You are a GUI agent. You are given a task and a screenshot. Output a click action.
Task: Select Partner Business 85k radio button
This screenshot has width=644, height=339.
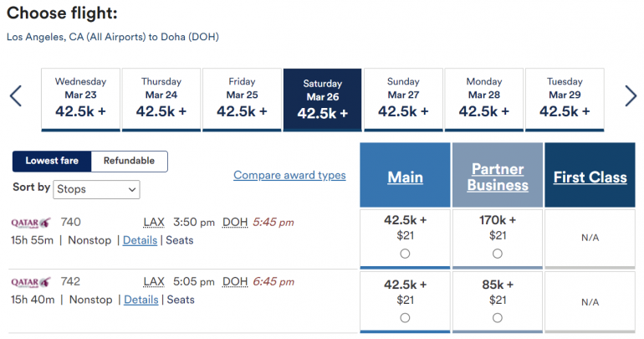[x=498, y=317]
